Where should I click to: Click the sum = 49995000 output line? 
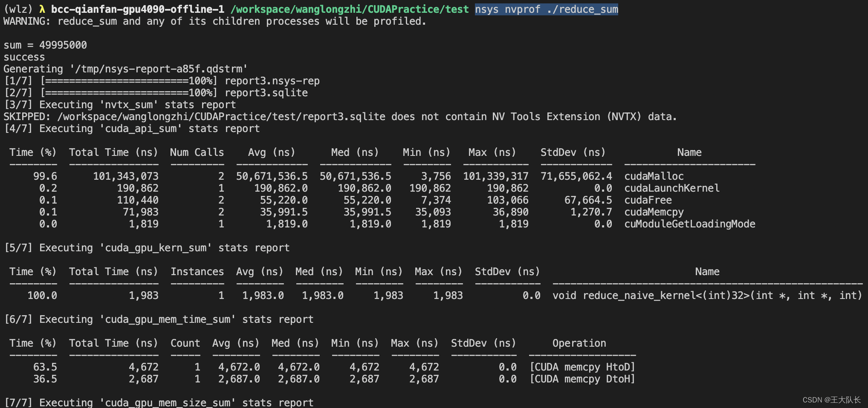click(x=45, y=45)
